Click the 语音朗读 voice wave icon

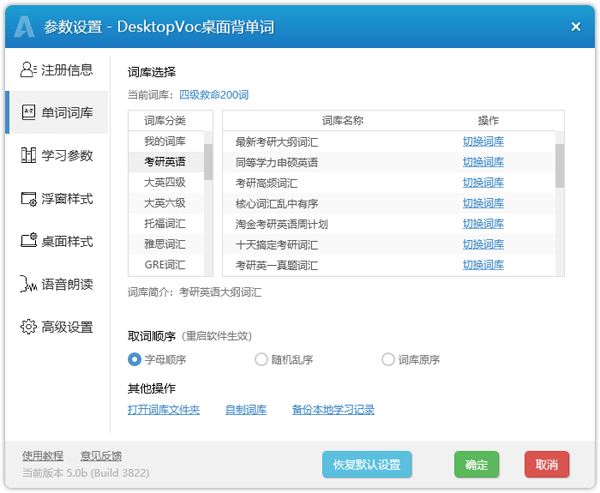pos(28,284)
